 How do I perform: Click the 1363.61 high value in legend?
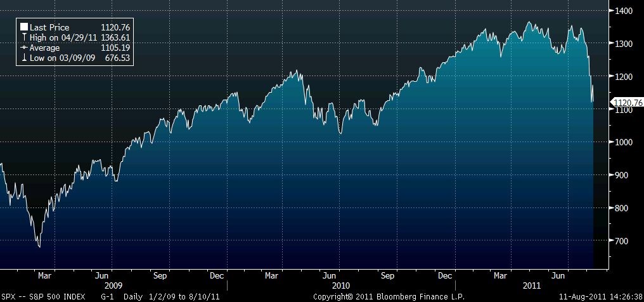pyautogui.click(x=115, y=38)
